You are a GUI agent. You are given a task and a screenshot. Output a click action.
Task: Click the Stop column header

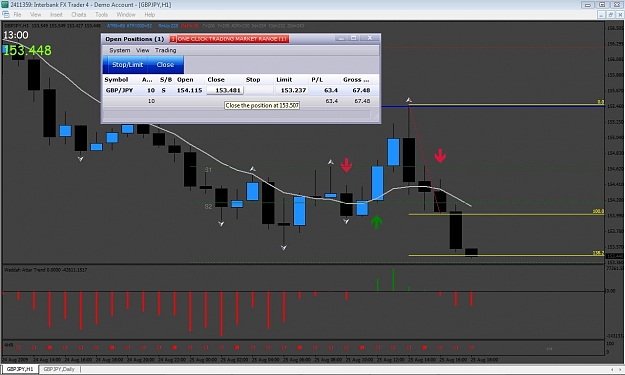(x=253, y=80)
